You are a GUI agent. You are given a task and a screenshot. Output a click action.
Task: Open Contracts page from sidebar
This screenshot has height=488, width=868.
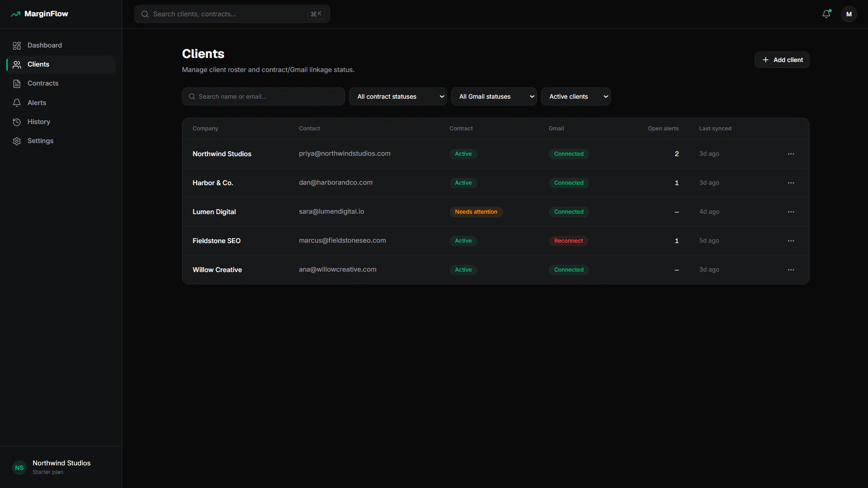(x=61, y=84)
